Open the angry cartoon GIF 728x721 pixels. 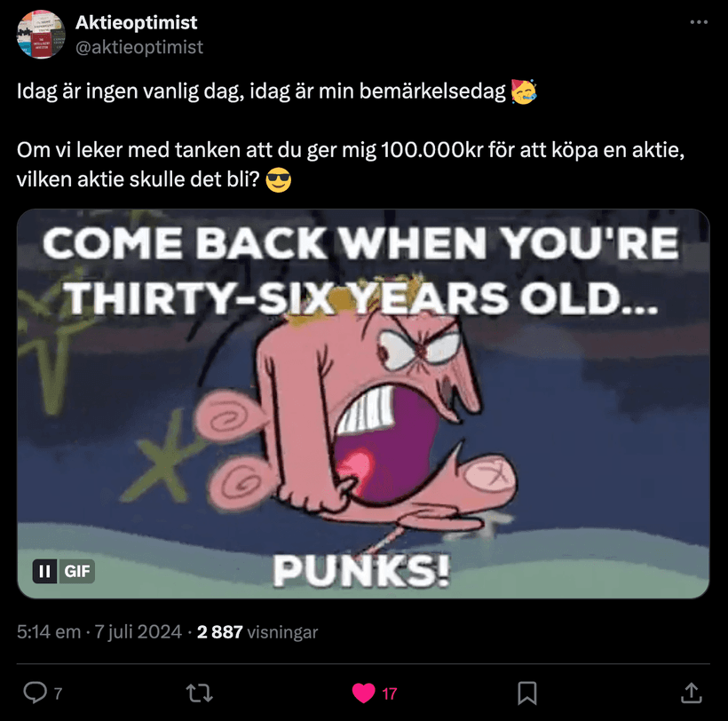point(363,403)
